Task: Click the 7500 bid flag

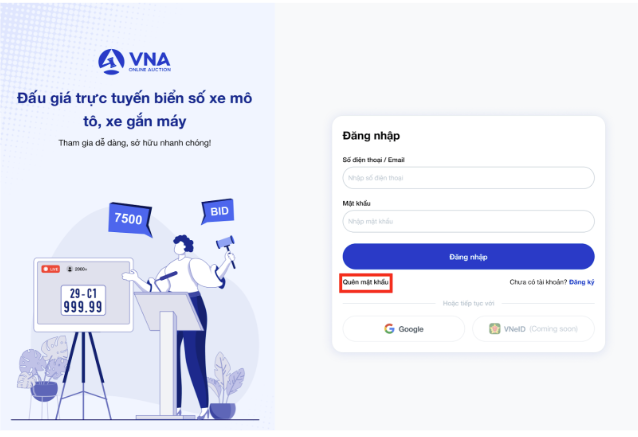Action: click(x=130, y=219)
